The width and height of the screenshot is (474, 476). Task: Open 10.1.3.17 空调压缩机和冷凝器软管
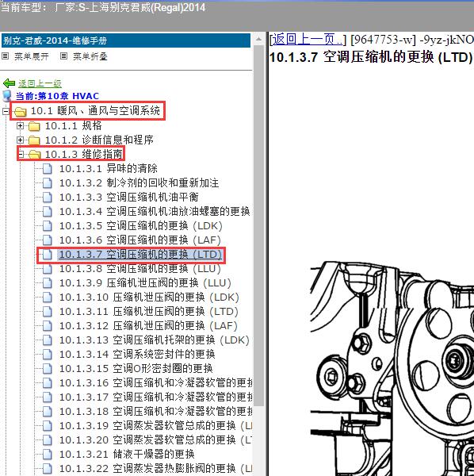pyautogui.click(x=155, y=397)
